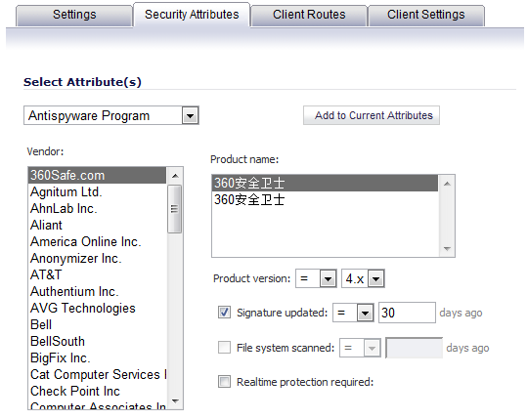Open the Antispyware Program attribute dropdown
This screenshot has width=528, height=420.
(x=111, y=115)
